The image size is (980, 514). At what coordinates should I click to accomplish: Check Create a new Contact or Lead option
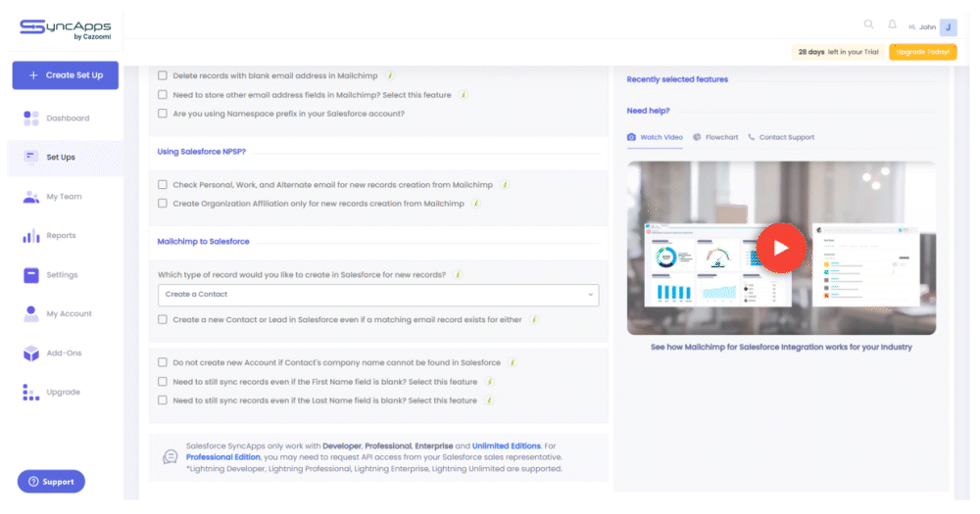[x=163, y=320]
